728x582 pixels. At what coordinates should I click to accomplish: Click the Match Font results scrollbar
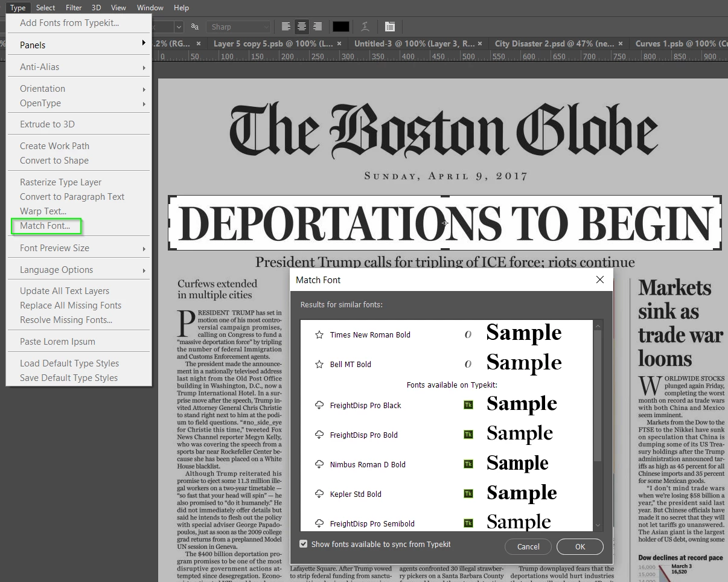pyautogui.click(x=598, y=395)
